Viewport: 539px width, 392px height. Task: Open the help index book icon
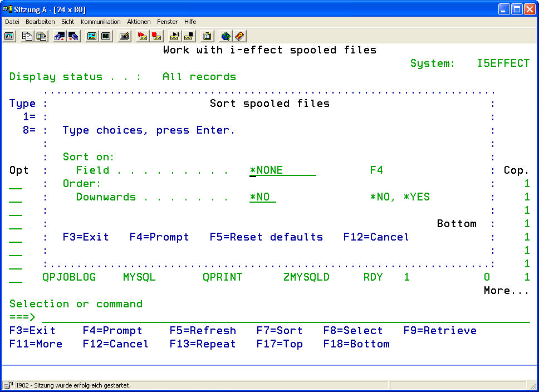239,36
